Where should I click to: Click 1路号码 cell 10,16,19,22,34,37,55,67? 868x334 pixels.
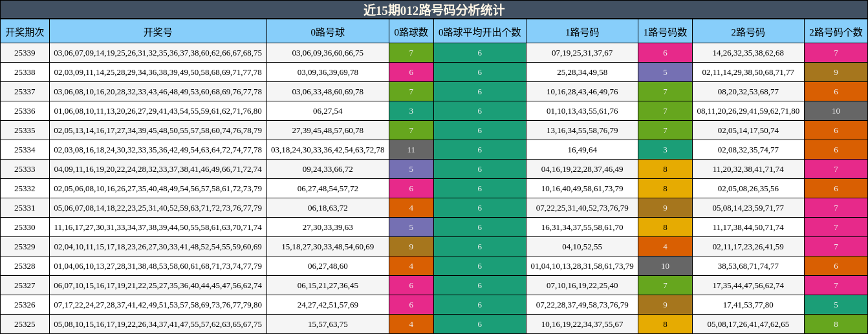coord(582,324)
